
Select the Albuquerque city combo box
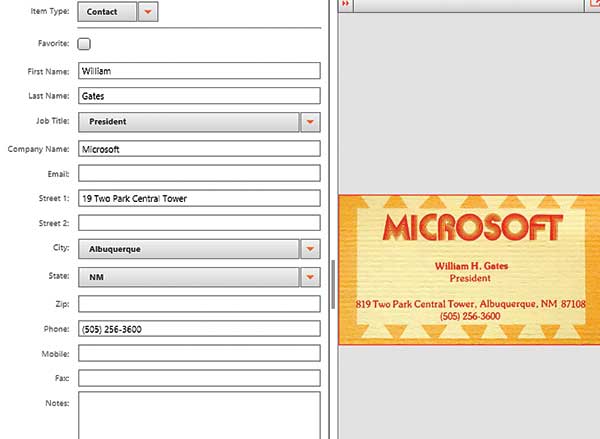pos(188,249)
